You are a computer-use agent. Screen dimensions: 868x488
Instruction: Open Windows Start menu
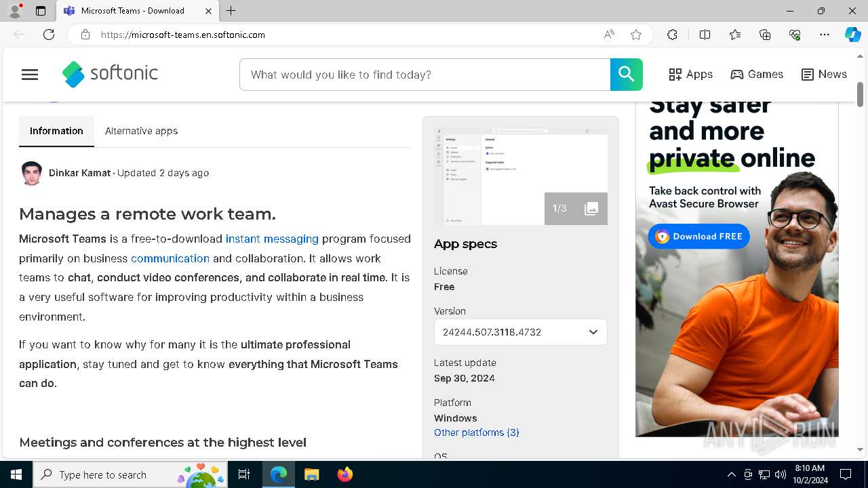pos(16,474)
